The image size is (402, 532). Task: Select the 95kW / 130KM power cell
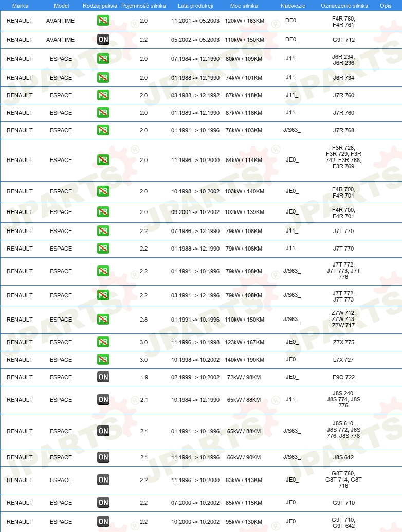coord(244,522)
